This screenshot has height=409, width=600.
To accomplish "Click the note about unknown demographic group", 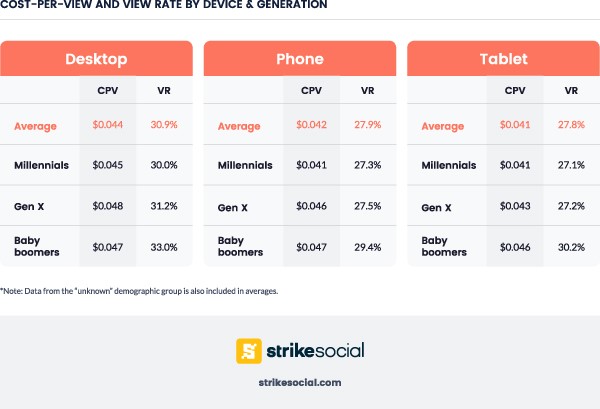I will (x=139, y=291).
